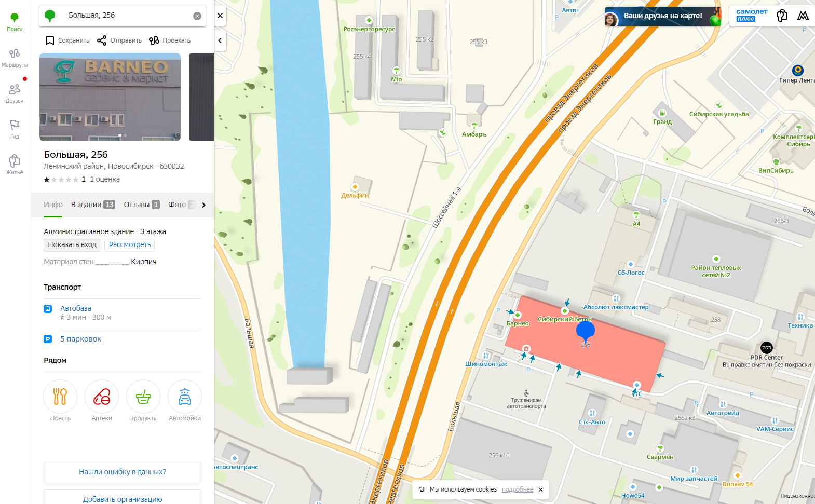The height and width of the screenshot is (504, 815).
Task: Select the Дельфин map marker
Action: (x=355, y=187)
